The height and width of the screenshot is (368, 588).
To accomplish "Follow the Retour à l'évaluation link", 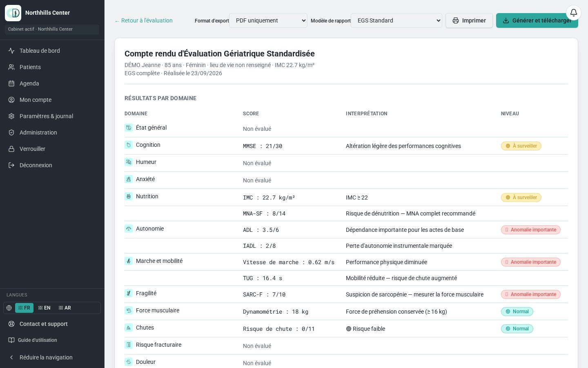I will (x=144, y=20).
